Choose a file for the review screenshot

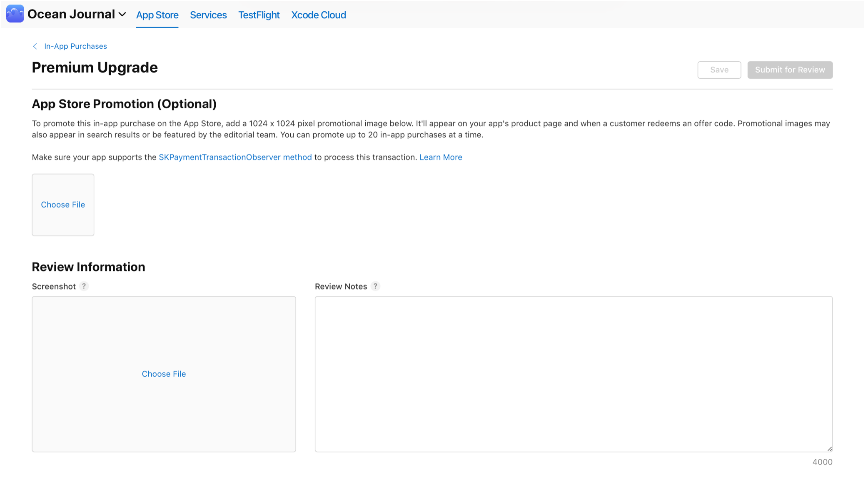pyautogui.click(x=164, y=374)
